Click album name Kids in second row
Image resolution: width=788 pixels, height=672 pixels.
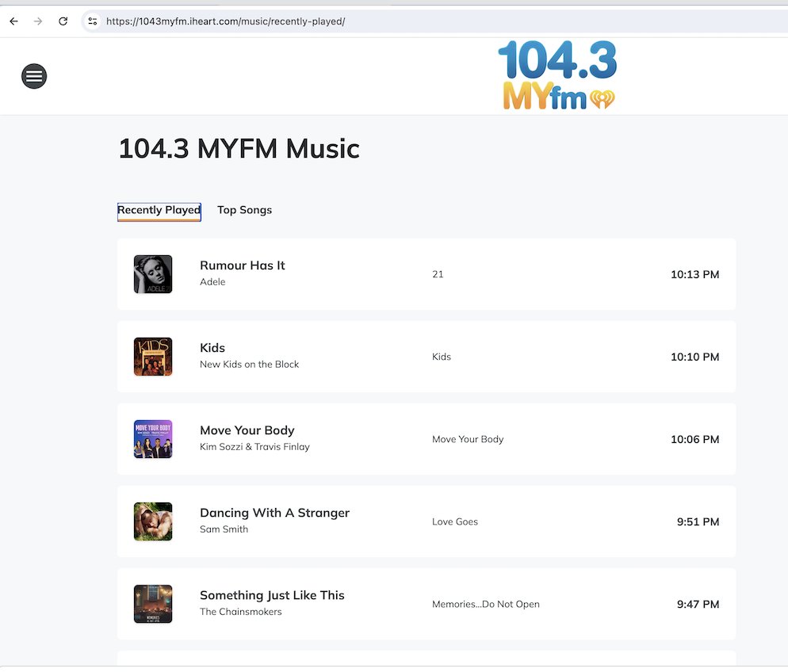point(442,357)
